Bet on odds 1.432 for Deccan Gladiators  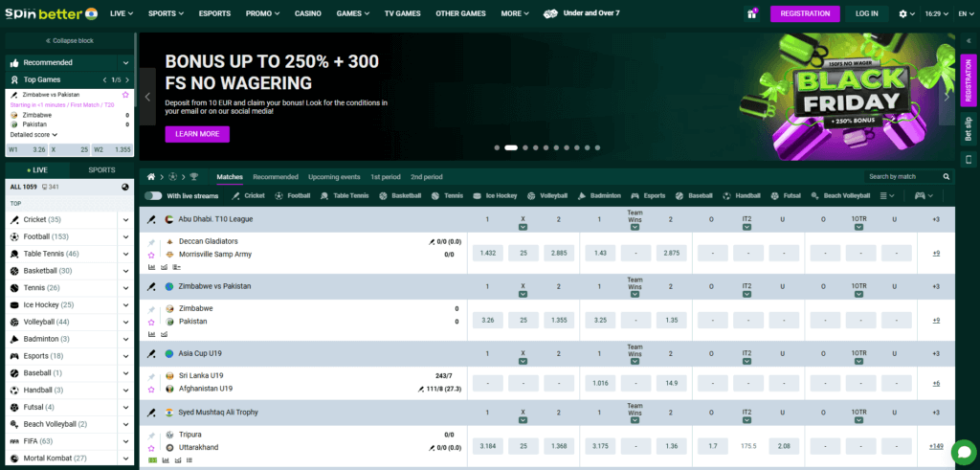click(487, 253)
